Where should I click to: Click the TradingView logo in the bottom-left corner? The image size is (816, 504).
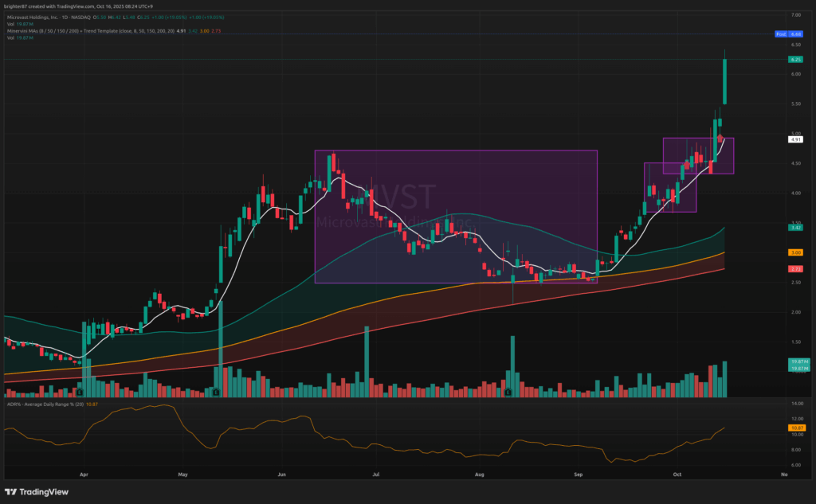point(37,492)
